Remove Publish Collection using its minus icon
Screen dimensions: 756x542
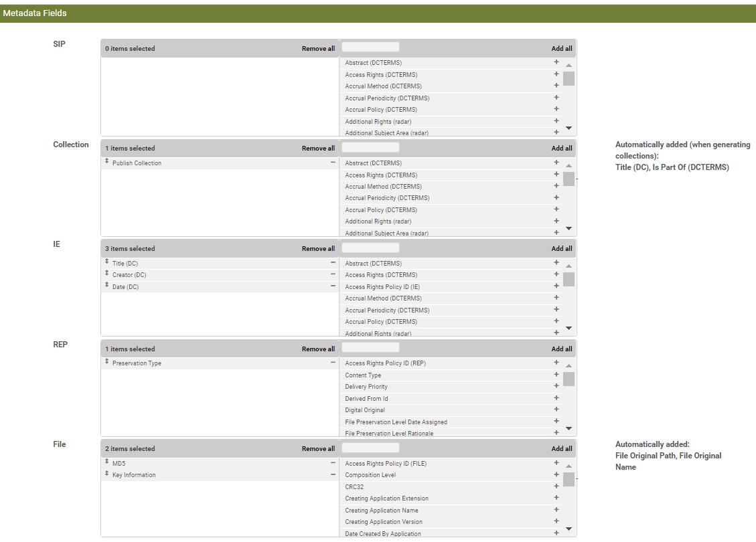[333, 163]
